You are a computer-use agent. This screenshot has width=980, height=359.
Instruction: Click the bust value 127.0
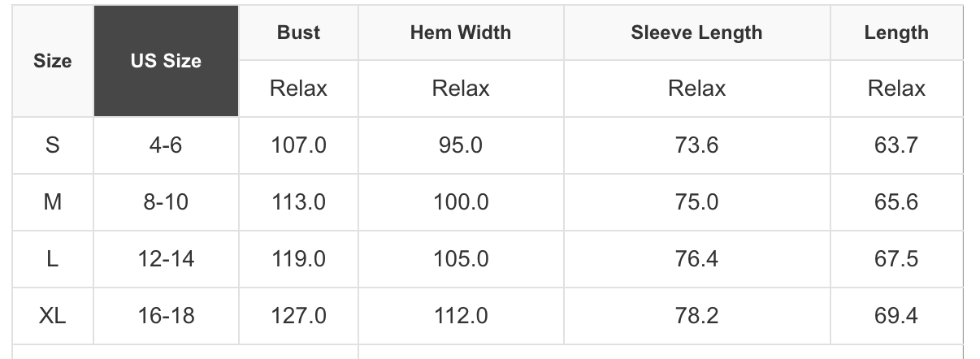click(298, 315)
